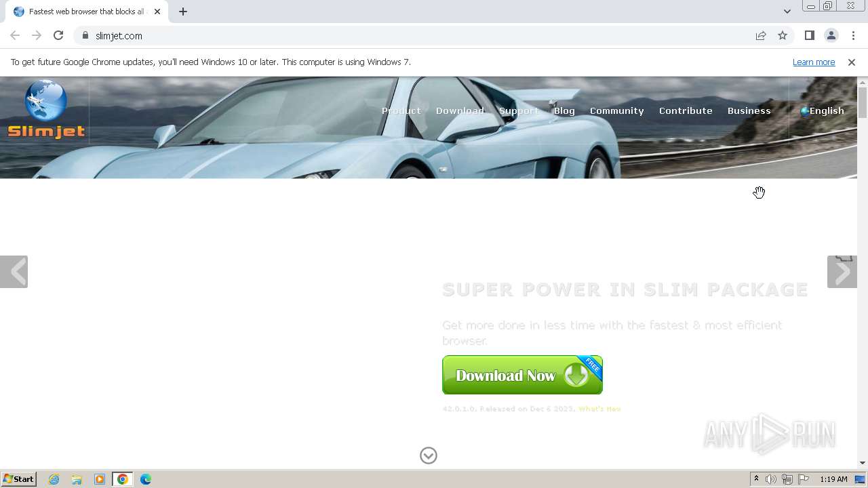Launch Microsoft Edge from taskbar
Image resolution: width=868 pixels, height=488 pixels.
click(x=146, y=479)
